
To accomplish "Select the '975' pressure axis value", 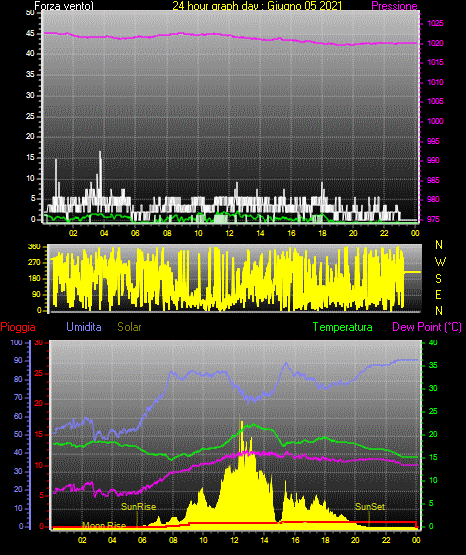I will point(433,219).
